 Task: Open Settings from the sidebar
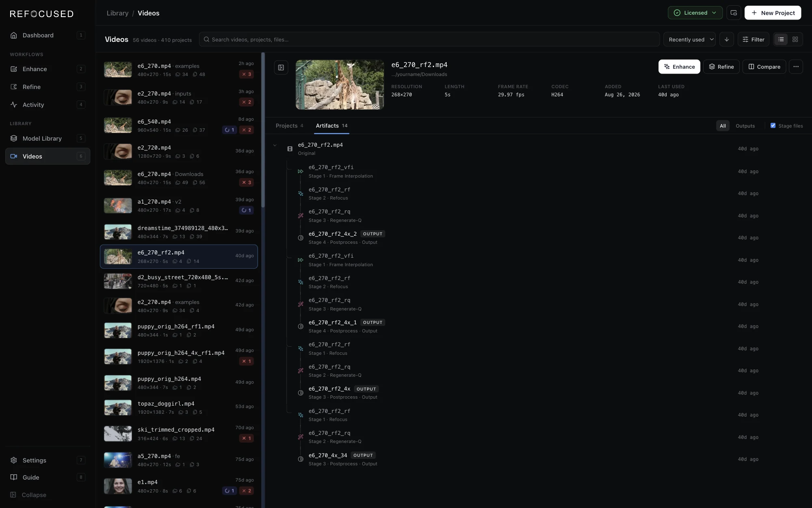[x=48, y=460]
